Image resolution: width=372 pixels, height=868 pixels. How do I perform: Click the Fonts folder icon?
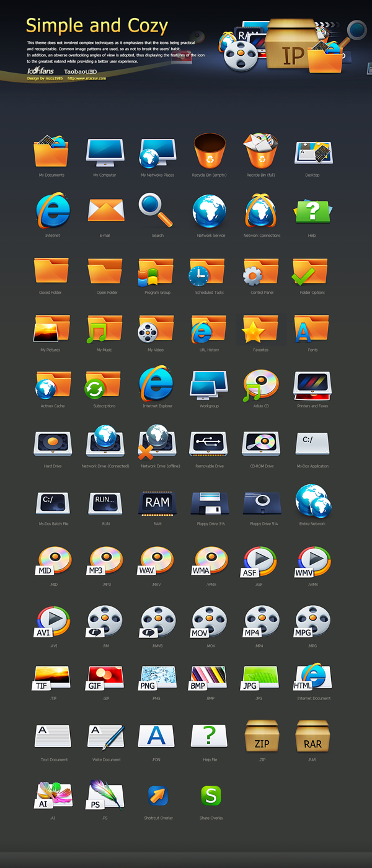click(311, 329)
